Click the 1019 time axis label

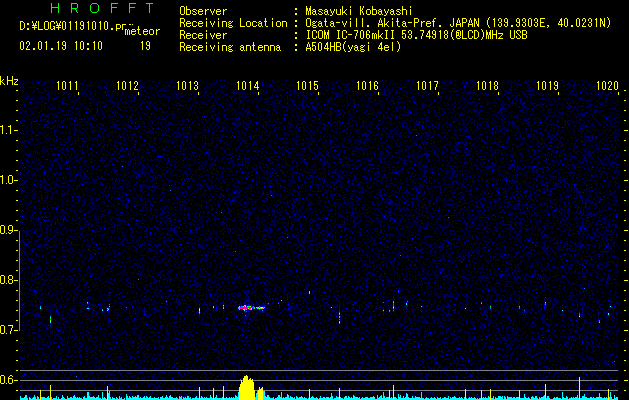click(548, 85)
